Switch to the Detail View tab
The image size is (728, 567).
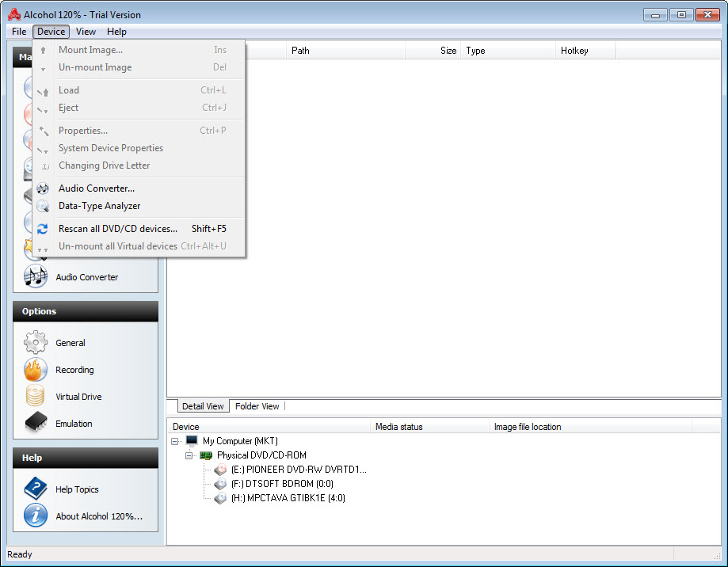203,406
